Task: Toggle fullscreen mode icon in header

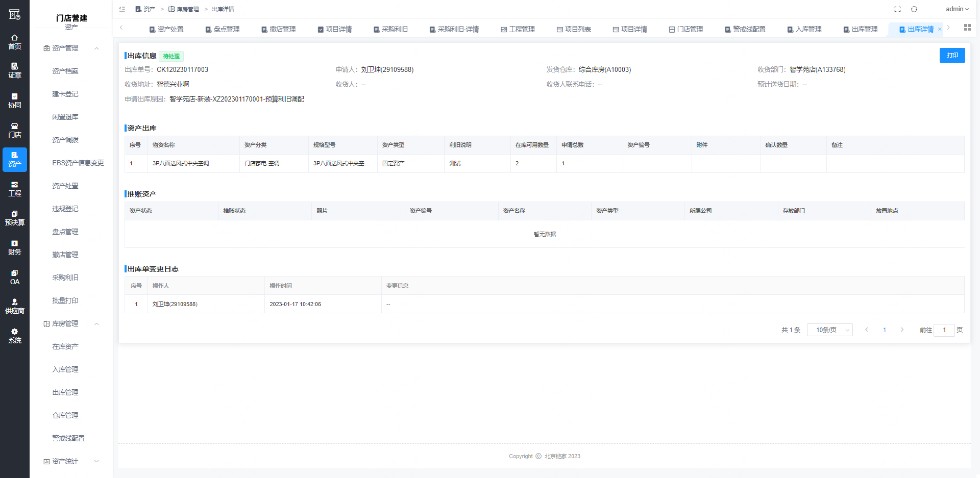Action: point(897,9)
